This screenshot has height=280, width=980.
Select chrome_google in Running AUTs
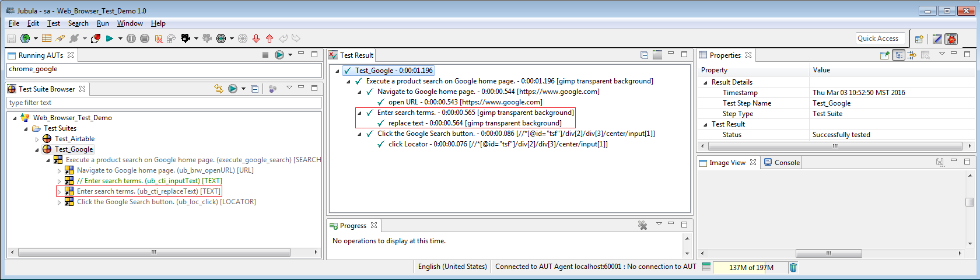33,69
